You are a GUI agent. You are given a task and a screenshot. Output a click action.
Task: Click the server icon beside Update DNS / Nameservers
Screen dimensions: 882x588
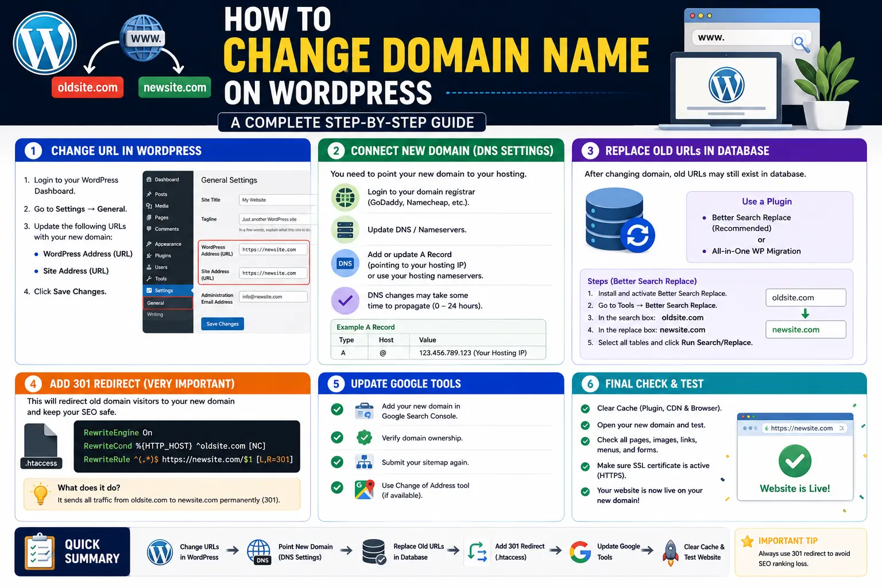[345, 230]
